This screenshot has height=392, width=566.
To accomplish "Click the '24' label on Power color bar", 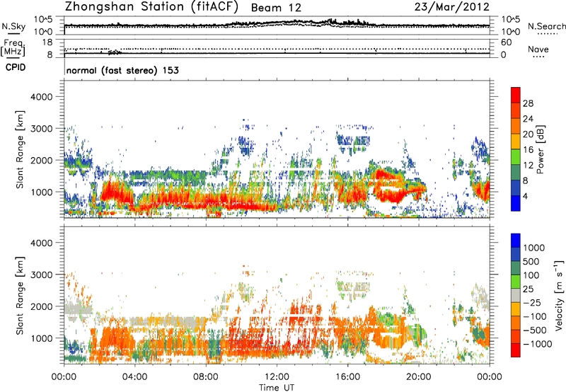I will (528, 119).
